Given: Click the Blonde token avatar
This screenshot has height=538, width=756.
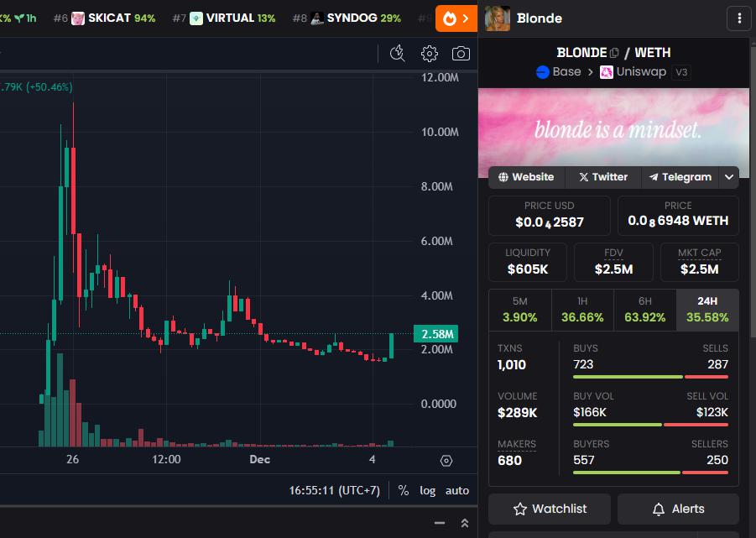Looking at the screenshot, I should pyautogui.click(x=497, y=18).
